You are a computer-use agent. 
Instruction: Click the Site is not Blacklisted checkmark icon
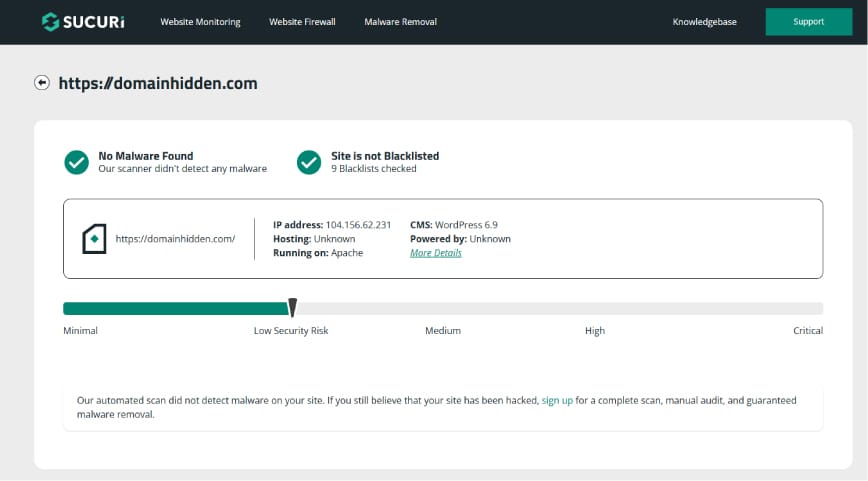tap(309, 162)
